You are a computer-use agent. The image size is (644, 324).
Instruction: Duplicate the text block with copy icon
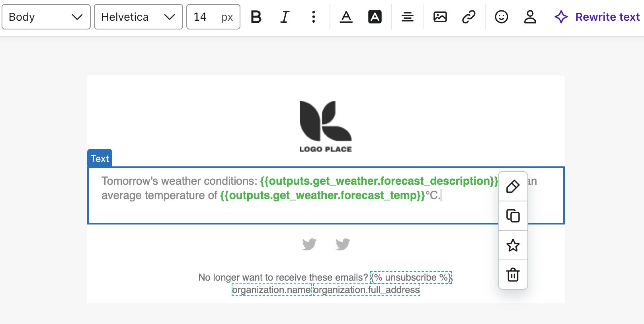(513, 216)
